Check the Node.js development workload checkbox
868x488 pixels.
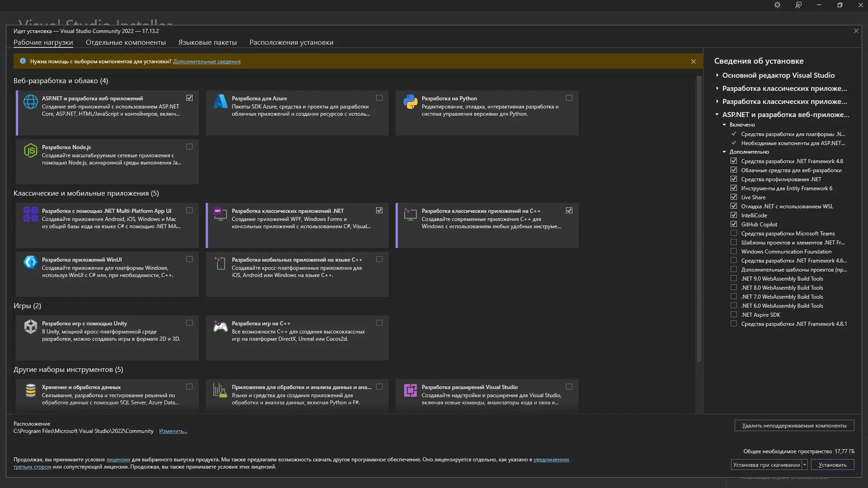[189, 146]
